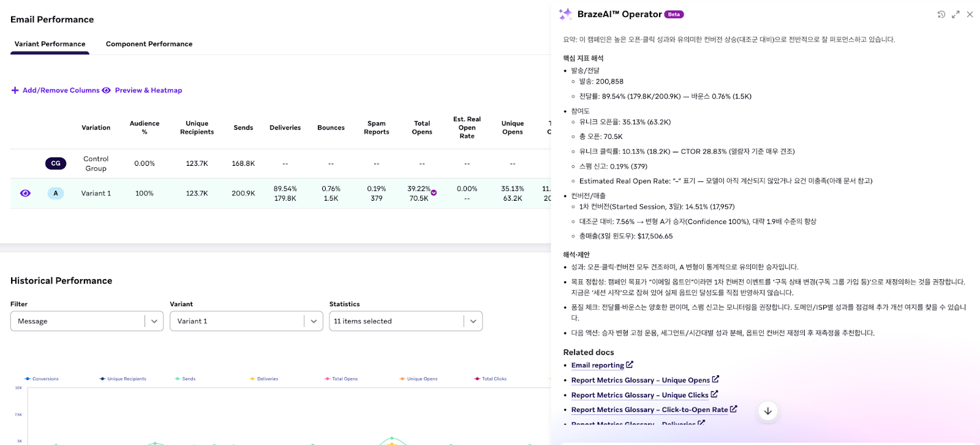Click the BrazeAI Operator sparkle icon

565,14
